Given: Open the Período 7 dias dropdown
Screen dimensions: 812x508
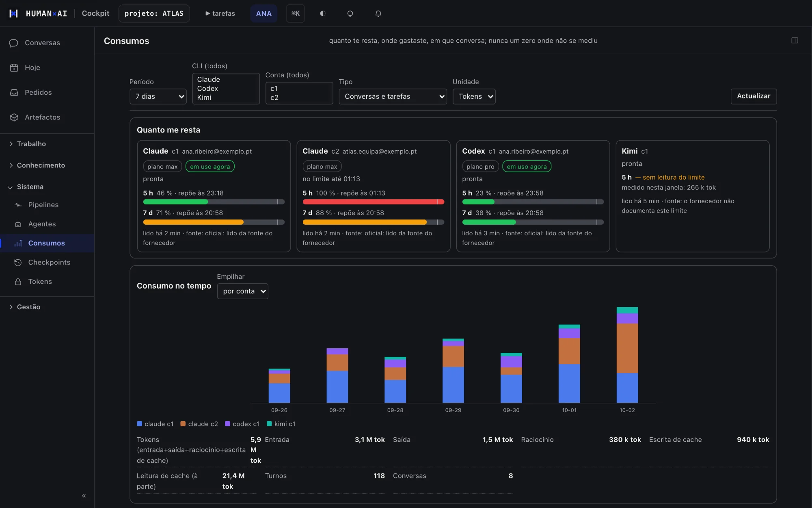Looking at the screenshot, I should coord(158,96).
